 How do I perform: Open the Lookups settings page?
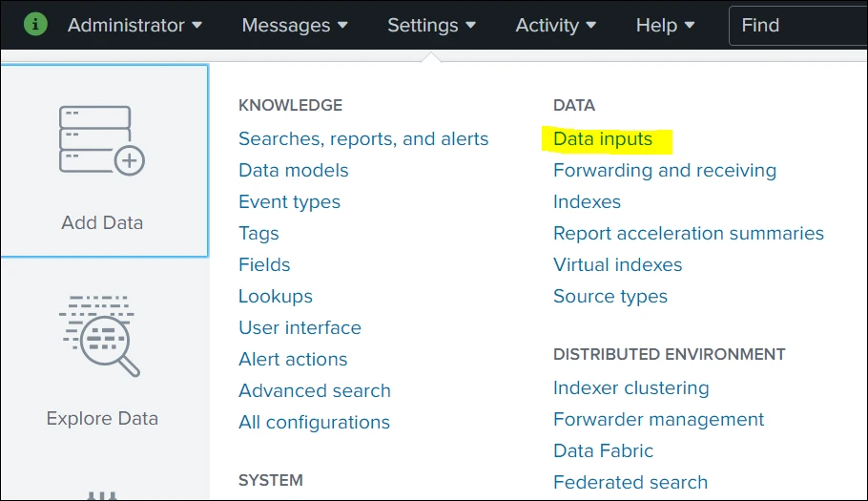275,297
